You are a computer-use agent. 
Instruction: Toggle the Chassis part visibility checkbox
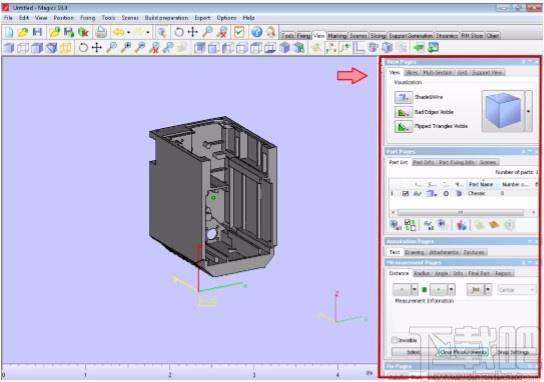(405, 194)
